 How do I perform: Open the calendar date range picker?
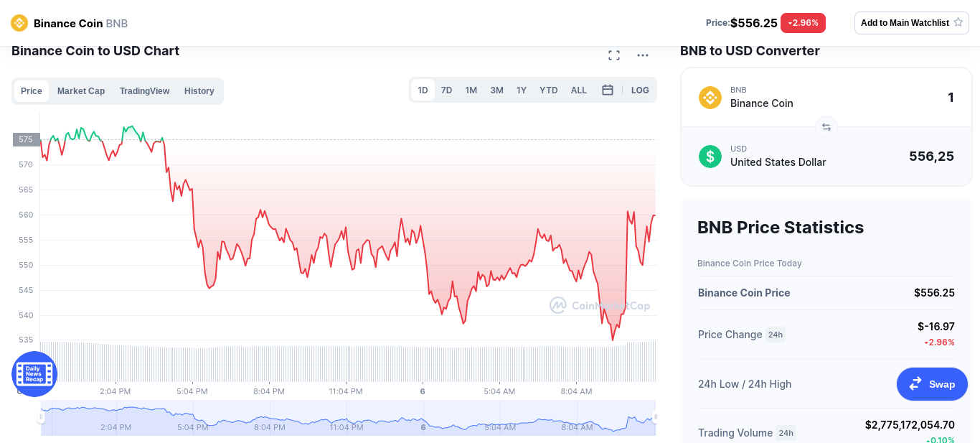click(x=608, y=90)
